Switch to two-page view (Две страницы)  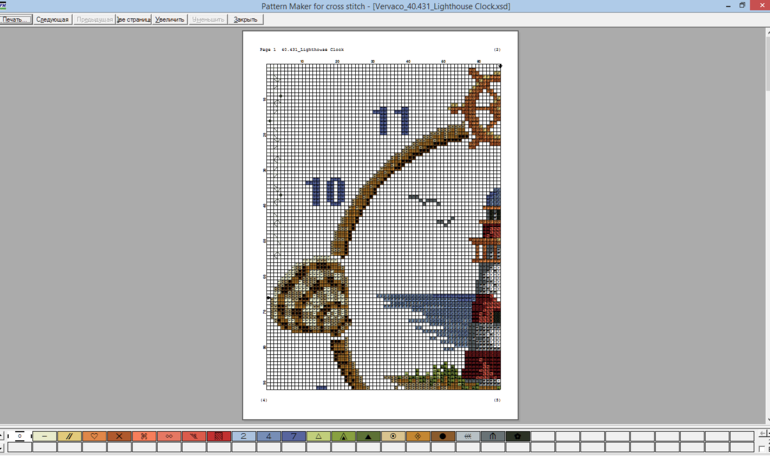(133, 19)
